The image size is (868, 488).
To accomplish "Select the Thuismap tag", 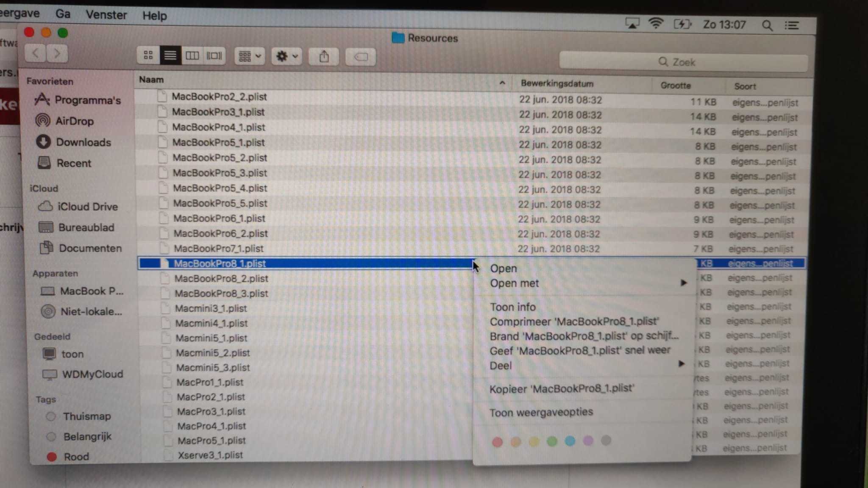I will point(79,416).
